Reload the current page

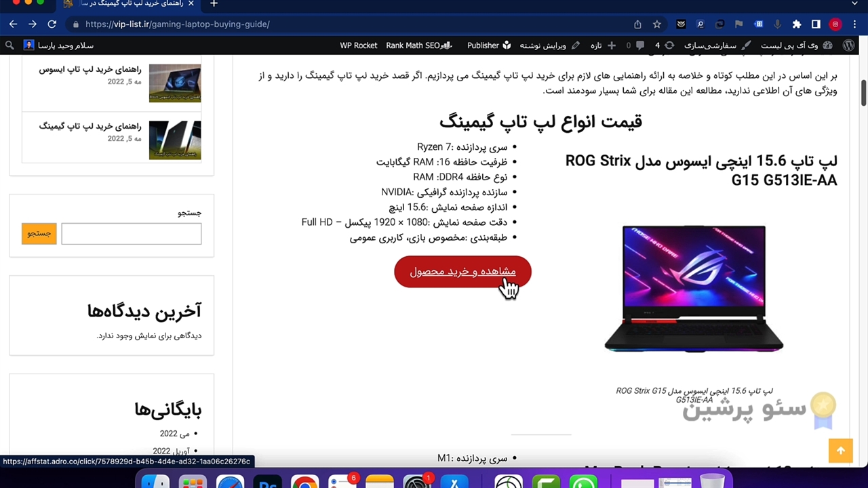click(52, 24)
